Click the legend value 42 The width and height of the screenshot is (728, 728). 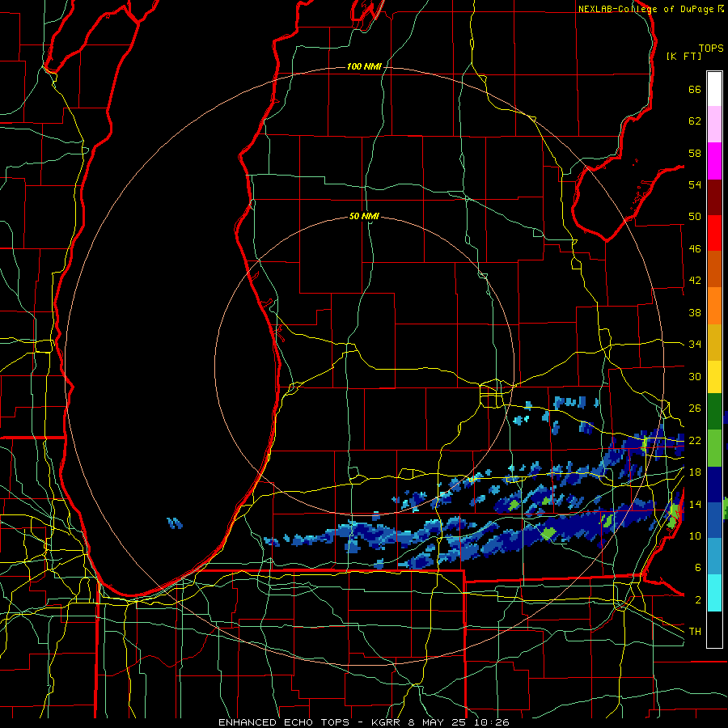pos(695,281)
